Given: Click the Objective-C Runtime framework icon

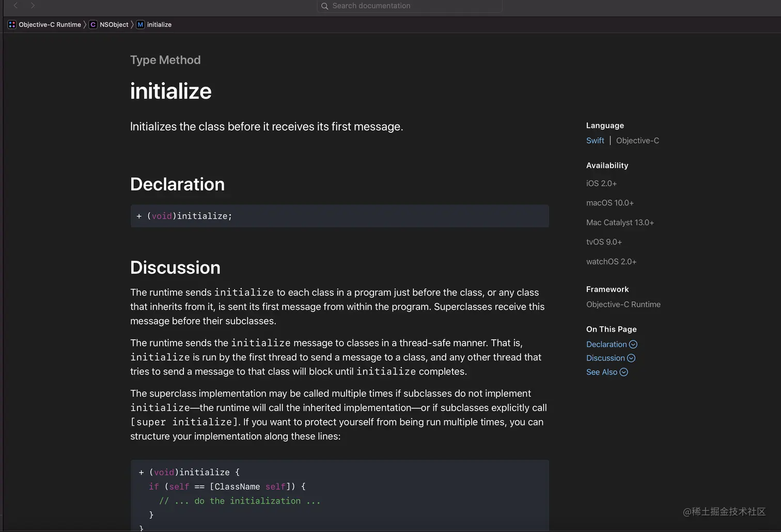Looking at the screenshot, I should coord(12,25).
